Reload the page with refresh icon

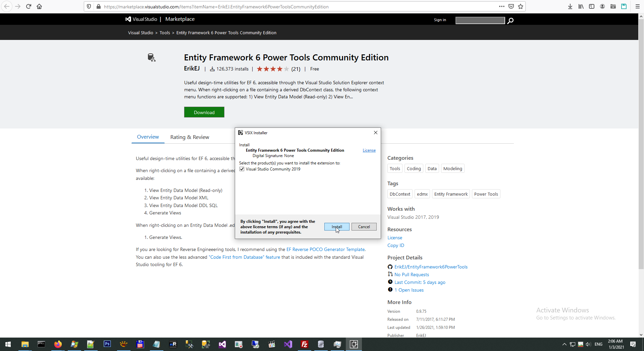pos(29,6)
